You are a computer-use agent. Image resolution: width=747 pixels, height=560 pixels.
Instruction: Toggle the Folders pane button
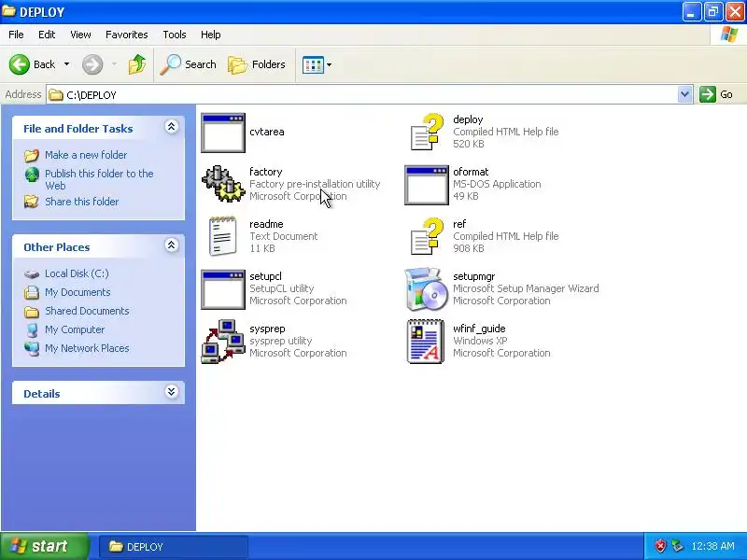pyautogui.click(x=257, y=64)
